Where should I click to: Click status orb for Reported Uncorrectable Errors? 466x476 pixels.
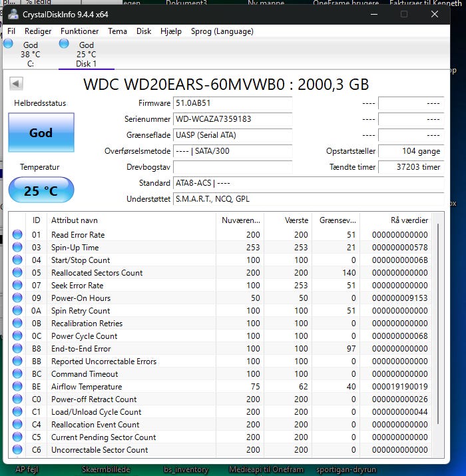[x=17, y=361]
